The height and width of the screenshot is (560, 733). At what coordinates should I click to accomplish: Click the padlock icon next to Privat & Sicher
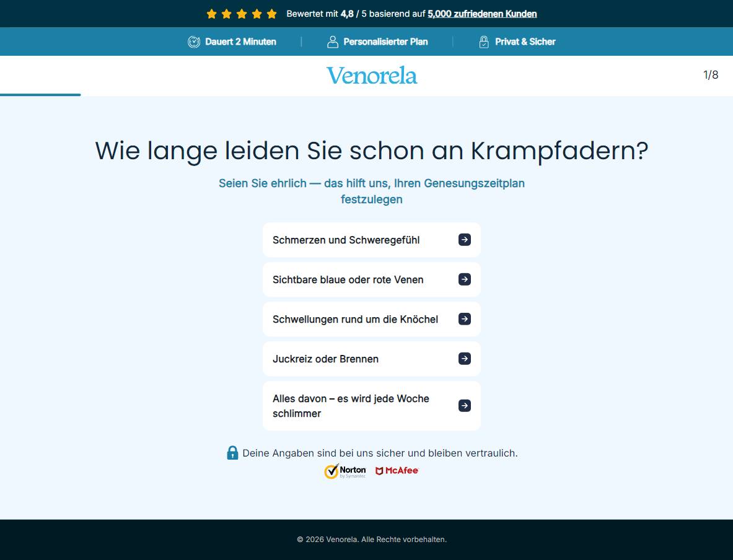(x=484, y=42)
